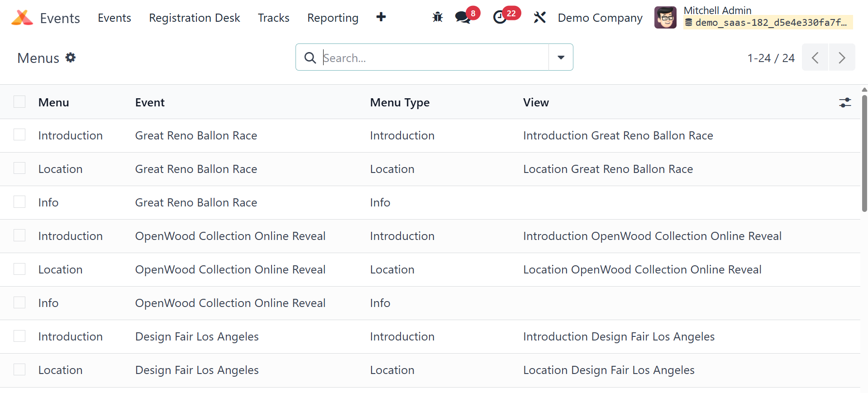
Task: Open the tools wrench icon
Action: tap(539, 18)
